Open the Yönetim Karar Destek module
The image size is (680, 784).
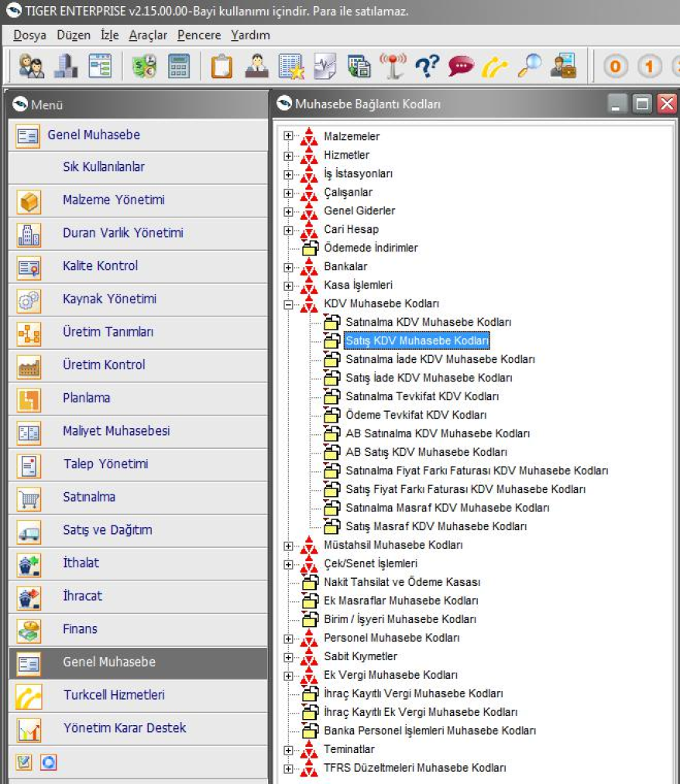tap(138, 728)
